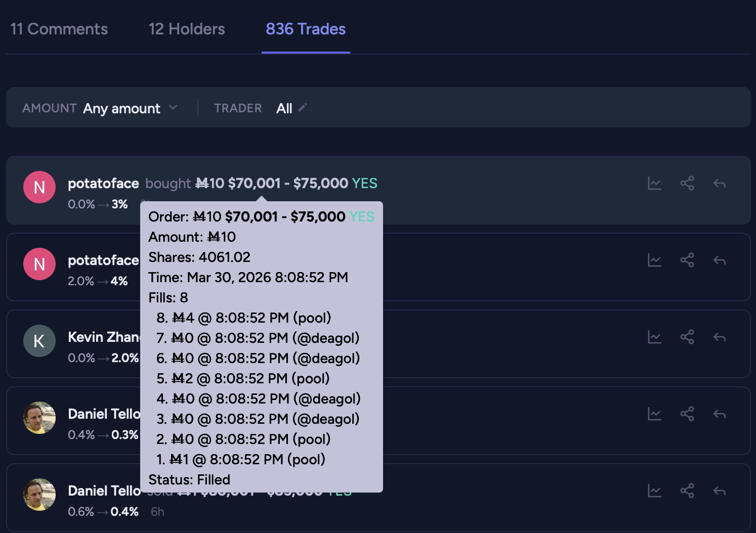Click Kevin Zhang's K avatar
This screenshot has width=756, height=533.
[x=39, y=341]
